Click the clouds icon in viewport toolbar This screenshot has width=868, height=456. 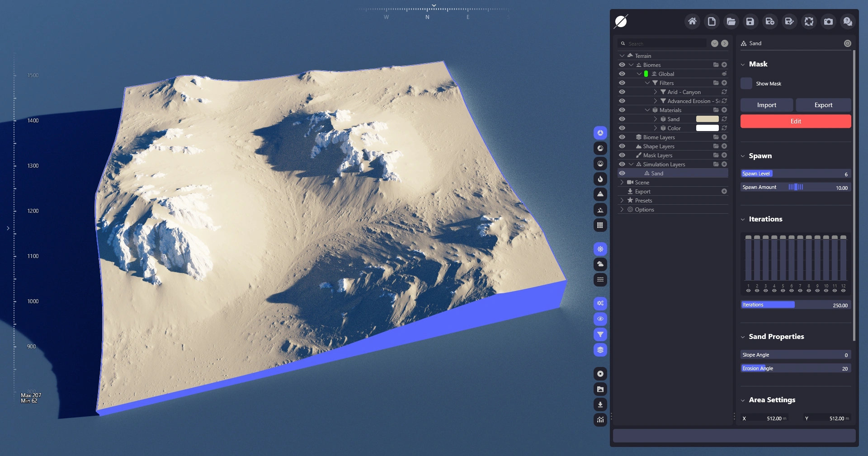coord(600,264)
